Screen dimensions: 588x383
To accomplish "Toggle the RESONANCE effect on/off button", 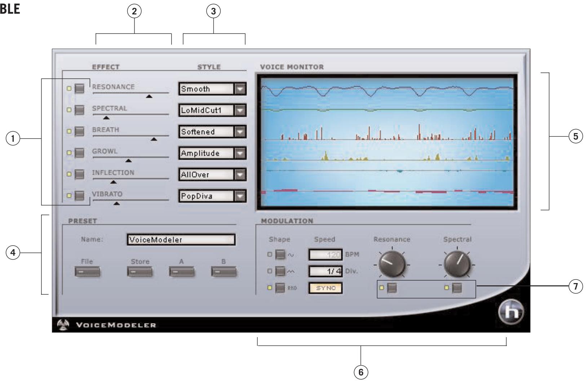I will coord(79,88).
